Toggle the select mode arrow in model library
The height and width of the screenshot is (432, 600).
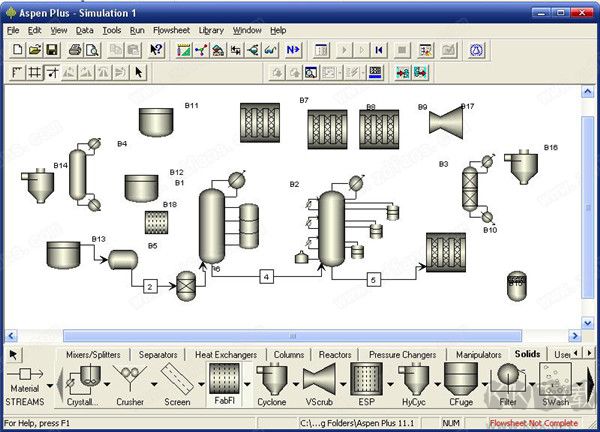coord(14,354)
